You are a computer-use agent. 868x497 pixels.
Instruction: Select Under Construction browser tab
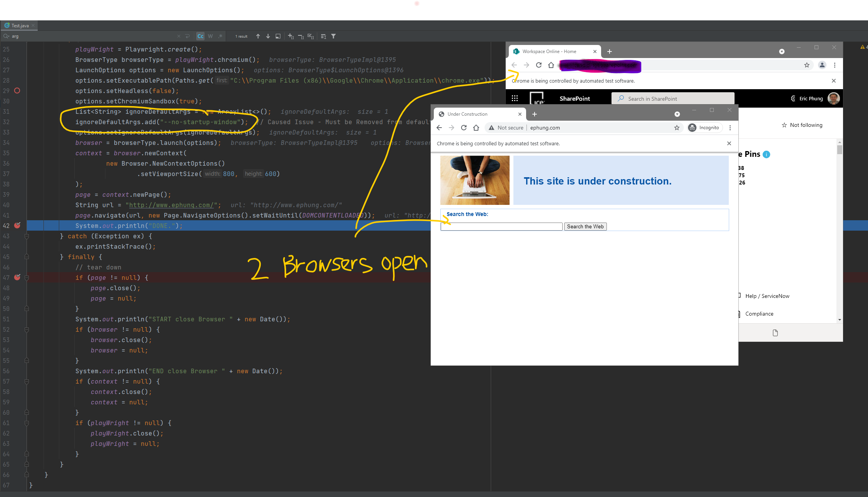tap(467, 114)
